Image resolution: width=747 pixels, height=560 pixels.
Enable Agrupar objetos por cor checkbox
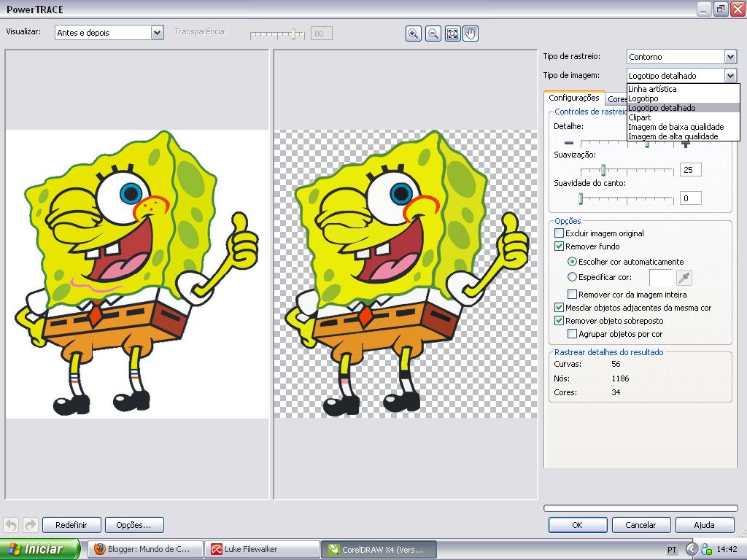pyautogui.click(x=573, y=334)
